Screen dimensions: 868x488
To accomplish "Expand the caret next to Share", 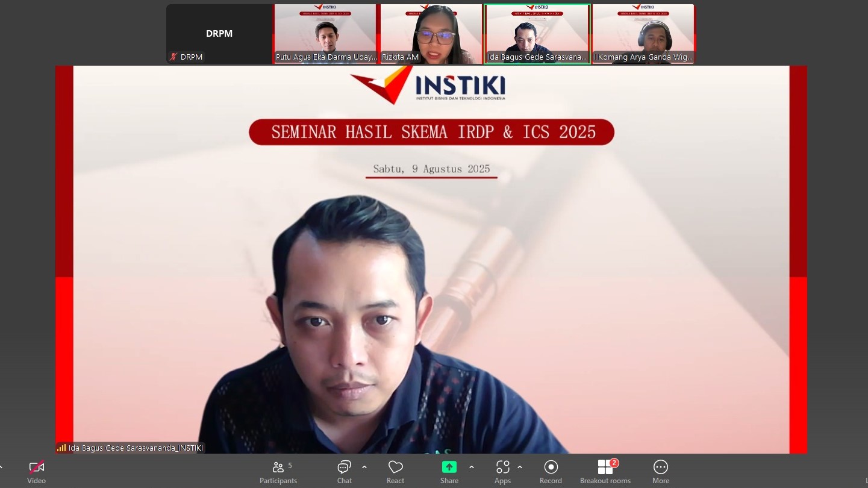I will pyautogui.click(x=471, y=467).
